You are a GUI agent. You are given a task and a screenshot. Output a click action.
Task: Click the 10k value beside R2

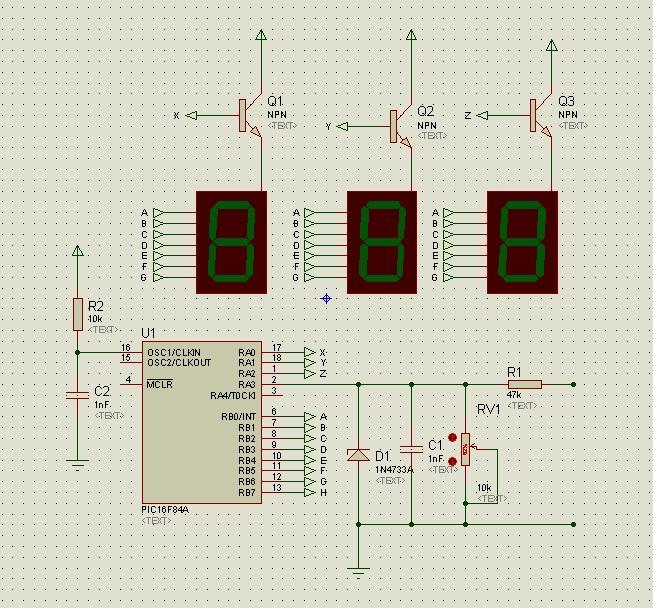95,319
